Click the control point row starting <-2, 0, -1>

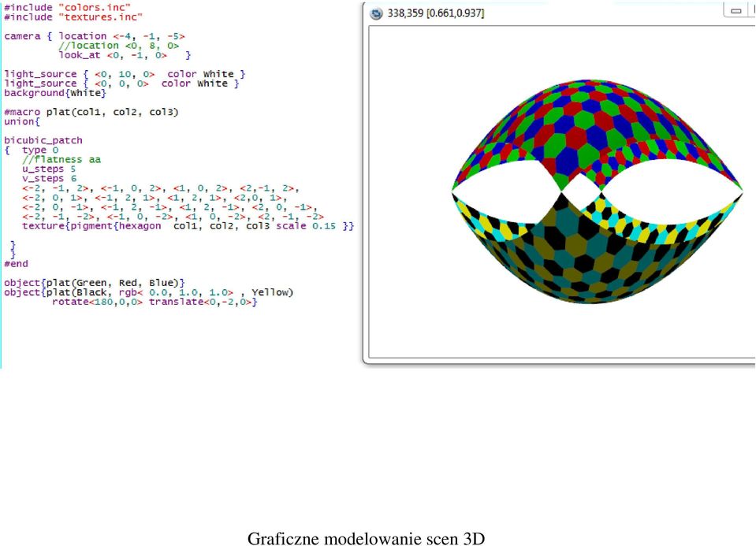coord(169,207)
